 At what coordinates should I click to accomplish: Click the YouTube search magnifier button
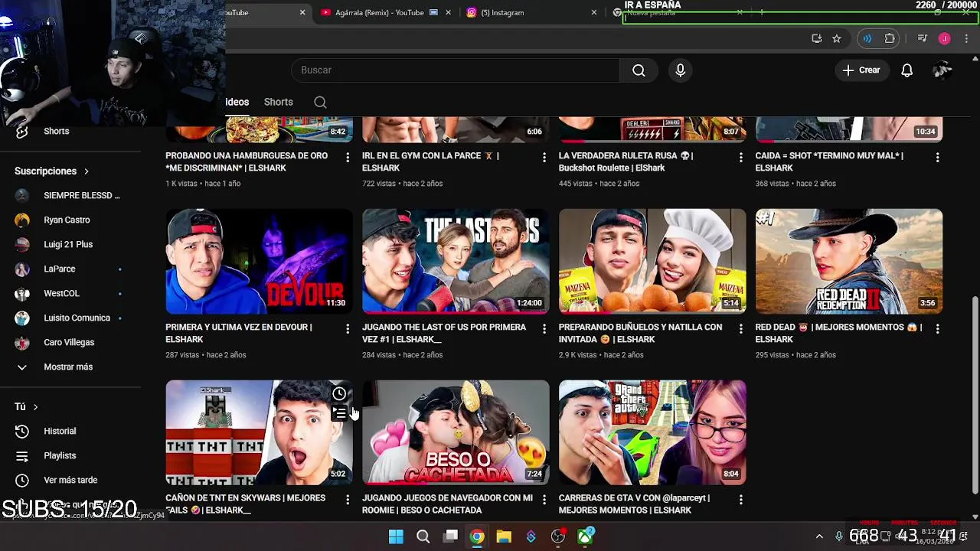639,70
